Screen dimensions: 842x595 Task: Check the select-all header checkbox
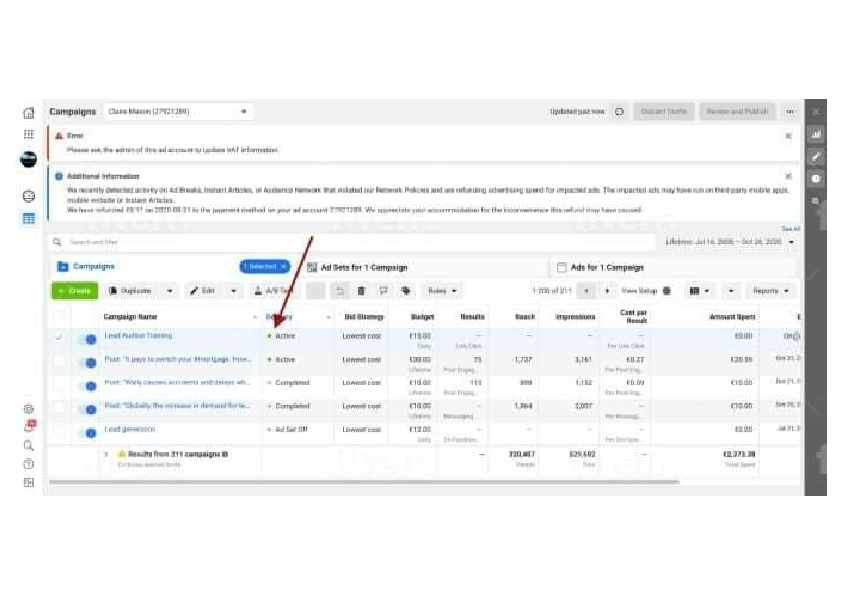click(x=59, y=317)
